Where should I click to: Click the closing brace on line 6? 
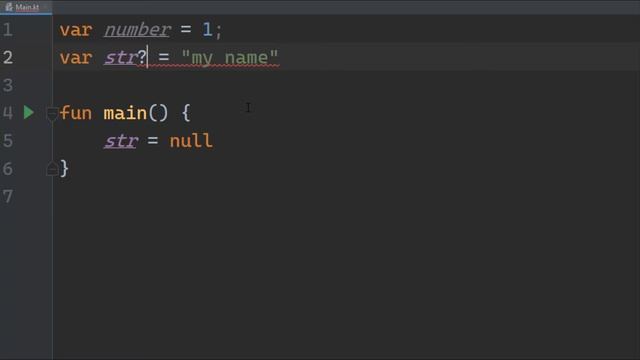[64, 169]
